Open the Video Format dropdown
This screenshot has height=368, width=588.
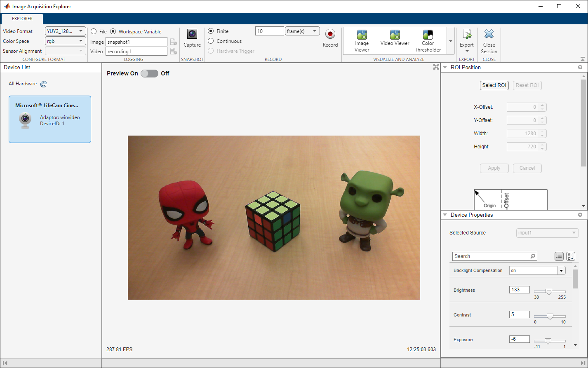pos(65,31)
